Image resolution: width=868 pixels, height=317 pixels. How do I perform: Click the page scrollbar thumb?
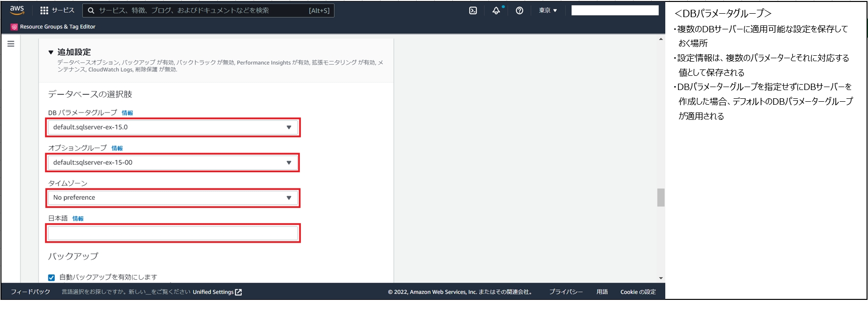[x=661, y=198]
